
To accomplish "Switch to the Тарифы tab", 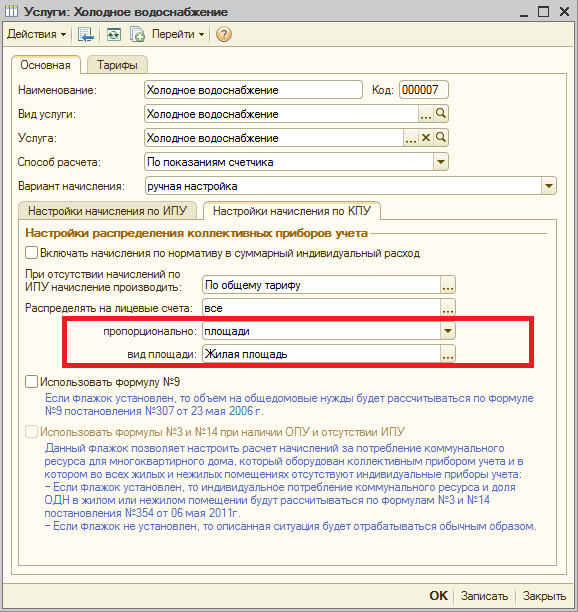I will click(x=117, y=65).
